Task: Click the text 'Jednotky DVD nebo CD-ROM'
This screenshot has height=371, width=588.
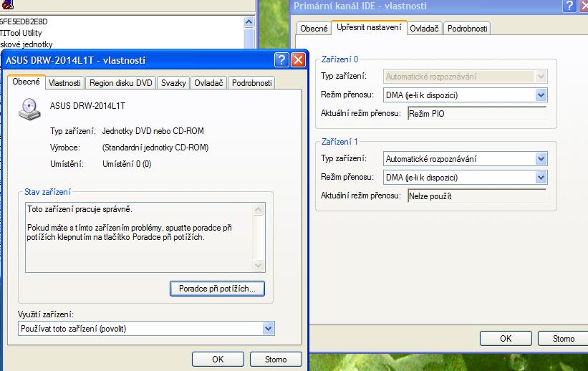Action: 153,131
